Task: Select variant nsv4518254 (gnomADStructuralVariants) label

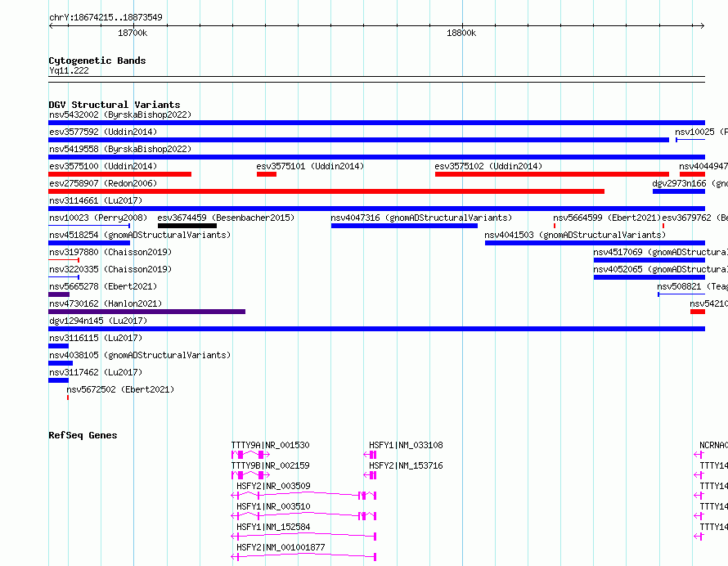Action: coord(140,235)
